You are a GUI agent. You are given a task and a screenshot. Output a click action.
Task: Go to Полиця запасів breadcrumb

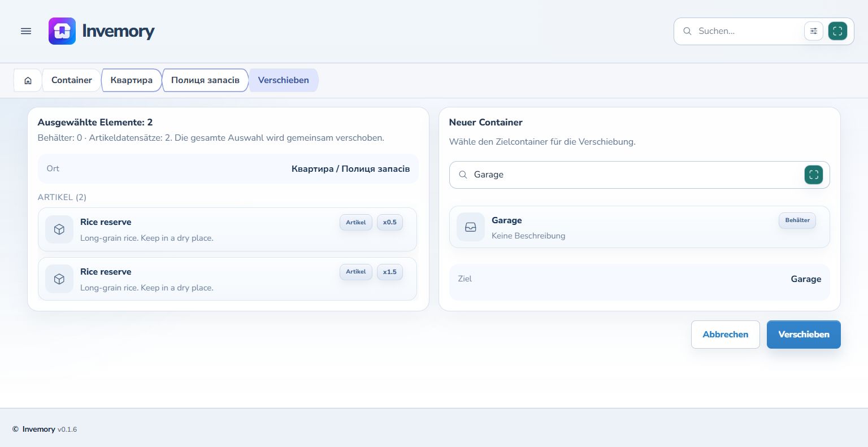click(x=205, y=80)
